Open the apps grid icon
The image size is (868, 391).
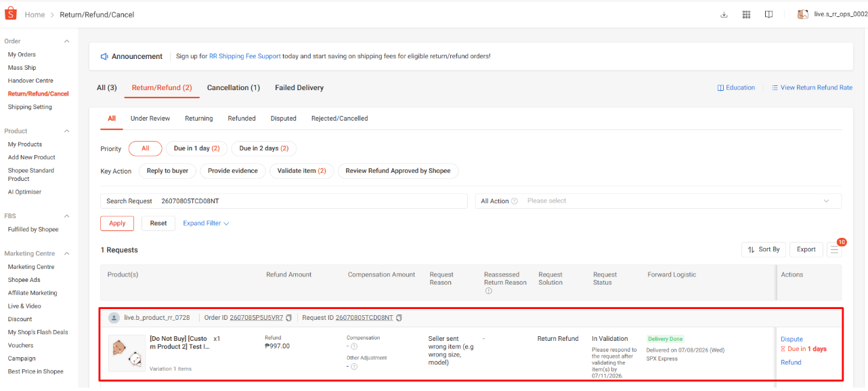[x=746, y=14]
